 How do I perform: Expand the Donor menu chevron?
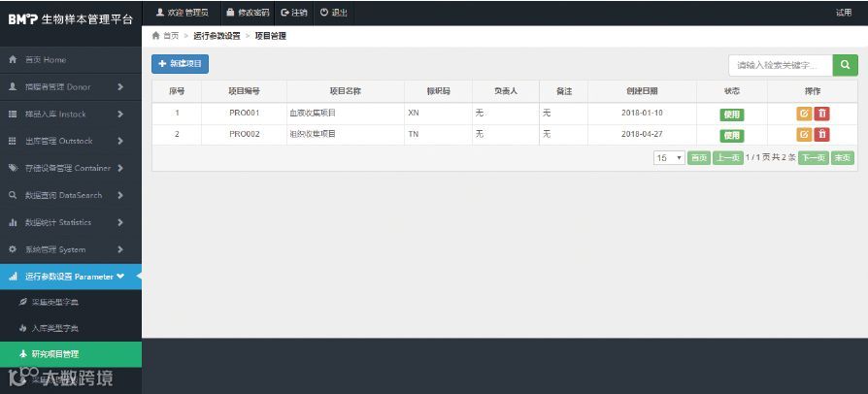coord(120,87)
